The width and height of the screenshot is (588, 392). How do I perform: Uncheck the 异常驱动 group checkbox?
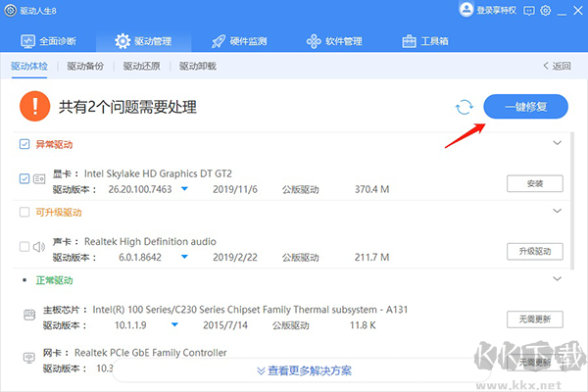(x=24, y=144)
